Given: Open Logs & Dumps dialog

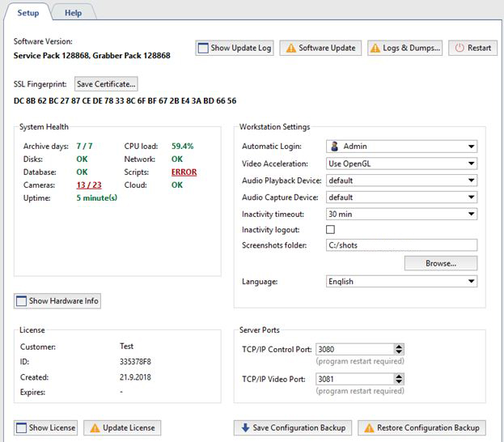Looking at the screenshot, I should (405, 48).
